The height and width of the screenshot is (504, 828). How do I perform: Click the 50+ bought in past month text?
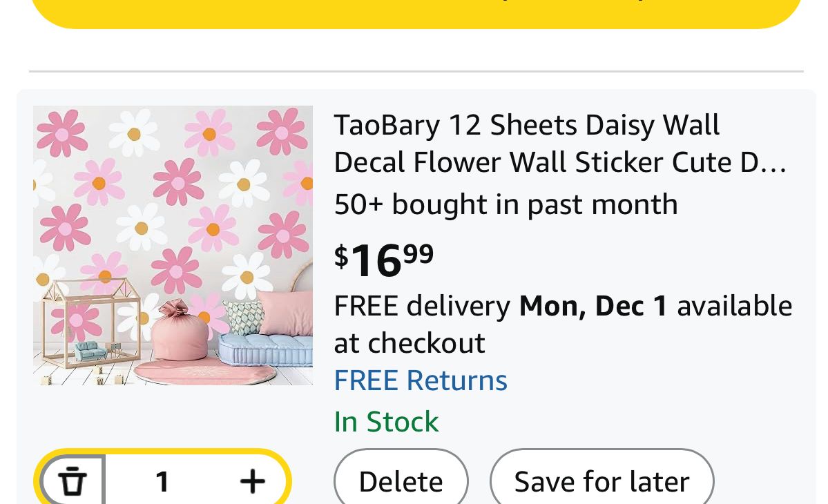(x=506, y=204)
